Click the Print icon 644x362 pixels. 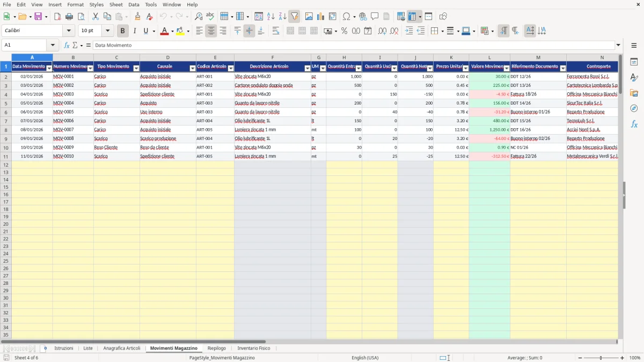(x=69, y=17)
